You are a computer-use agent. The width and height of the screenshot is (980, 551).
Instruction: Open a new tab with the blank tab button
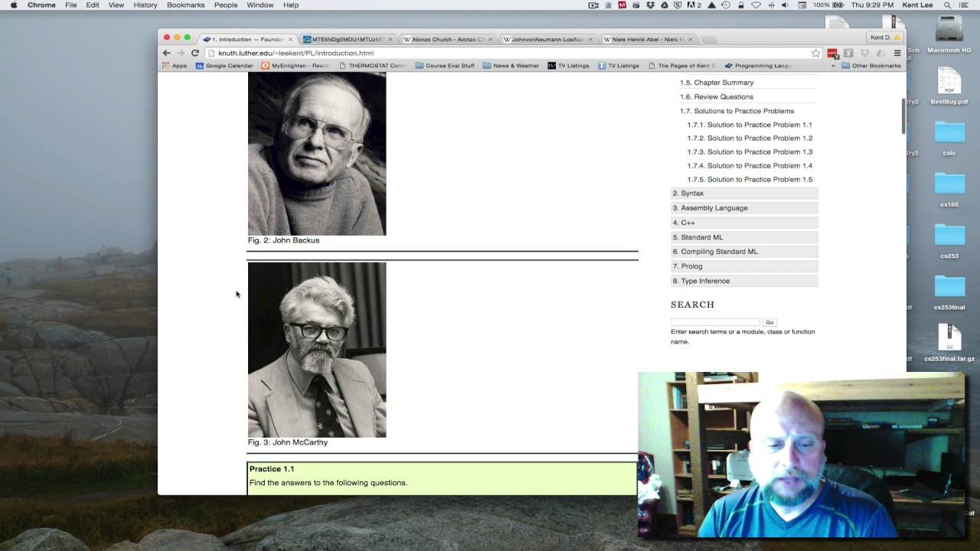click(x=709, y=39)
